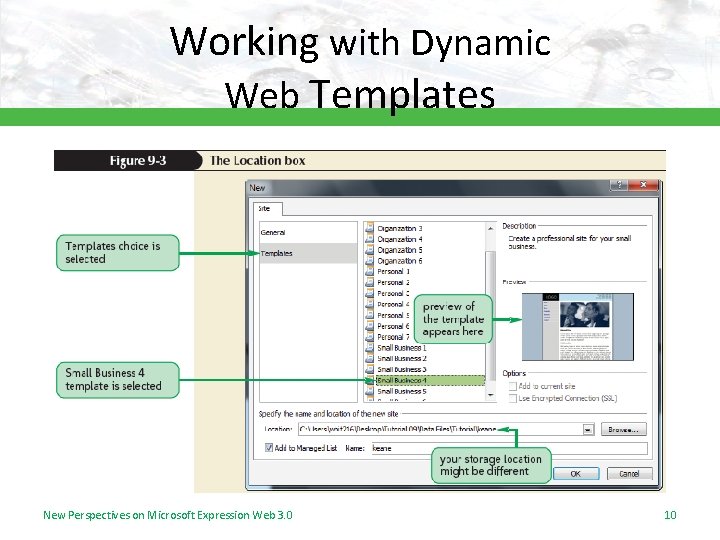Viewport: 720px width, 540px height.
Task: Click the Browse... button
Action: point(623,430)
